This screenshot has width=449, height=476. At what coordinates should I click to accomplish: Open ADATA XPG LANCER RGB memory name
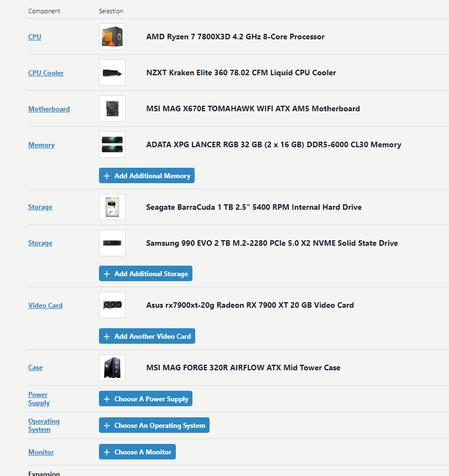click(x=274, y=145)
